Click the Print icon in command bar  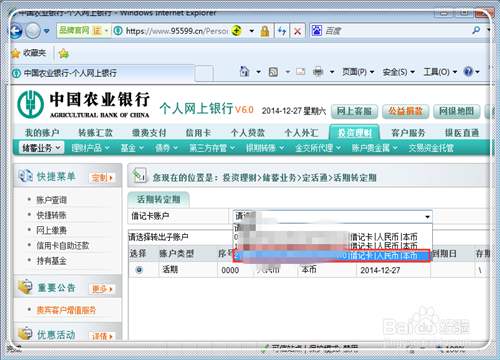[x=318, y=72]
